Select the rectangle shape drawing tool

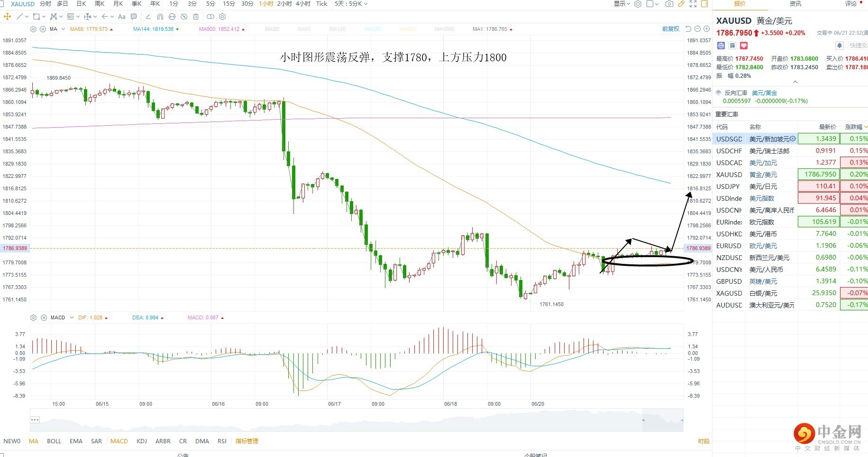(36, 17)
